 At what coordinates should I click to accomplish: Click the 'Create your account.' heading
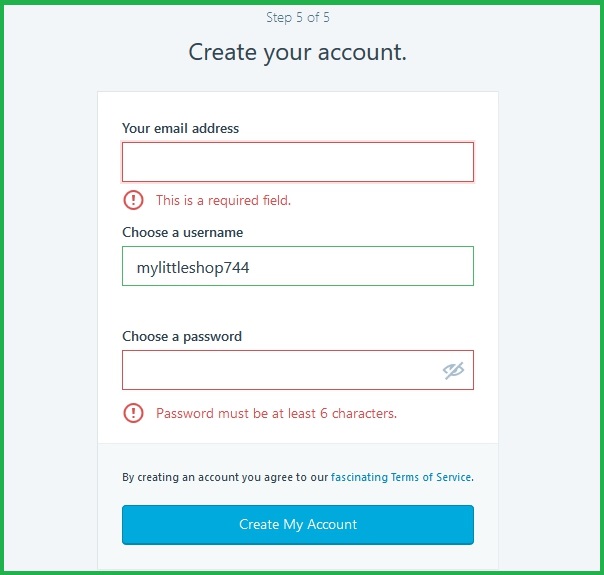click(297, 52)
